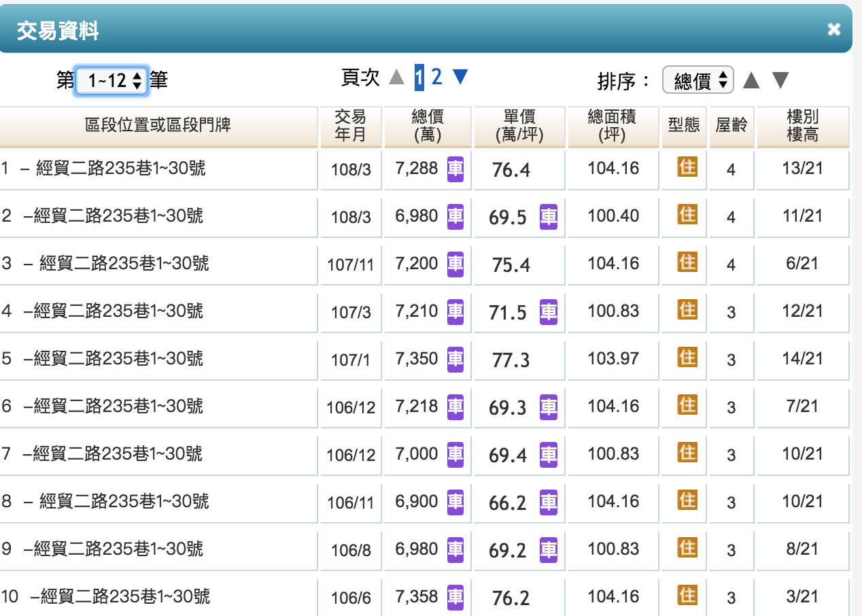Click the 住 type icon in row 6
The width and height of the screenshot is (862, 616).
[x=687, y=405]
